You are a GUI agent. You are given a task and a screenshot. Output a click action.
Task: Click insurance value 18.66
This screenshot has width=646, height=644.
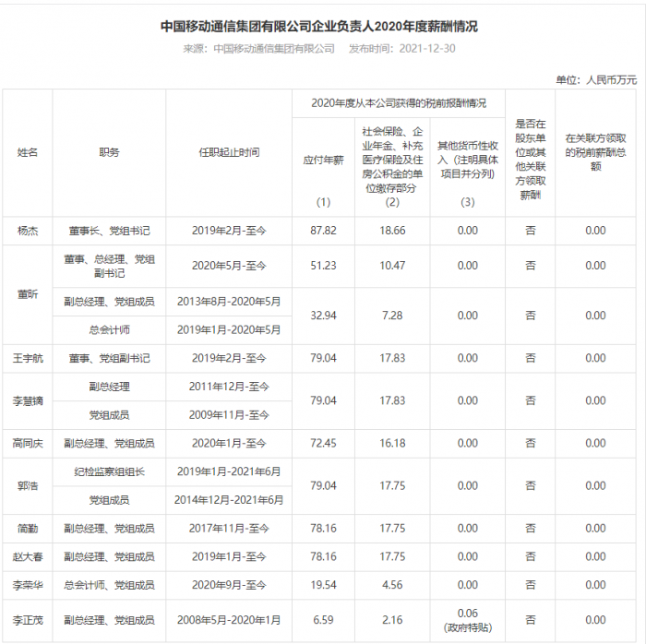point(392,231)
